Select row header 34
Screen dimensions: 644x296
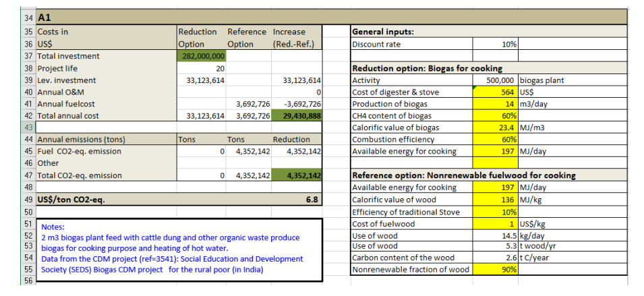(x=28, y=18)
